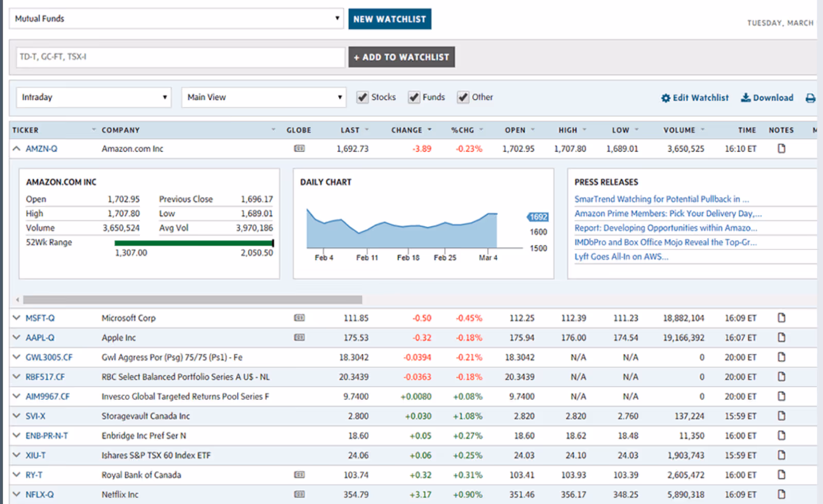
Task: Select the printer icon in the toolbar
Action: (x=810, y=97)
